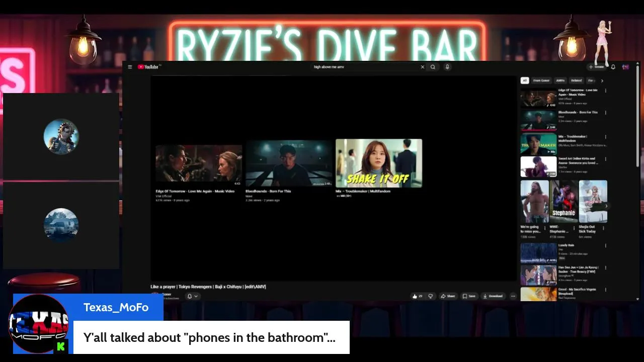Image resolution: width=644 pixels, height=362 pixels.
Task: Open the Stephanie WWE short thumbnail
Action: point(563,201)
